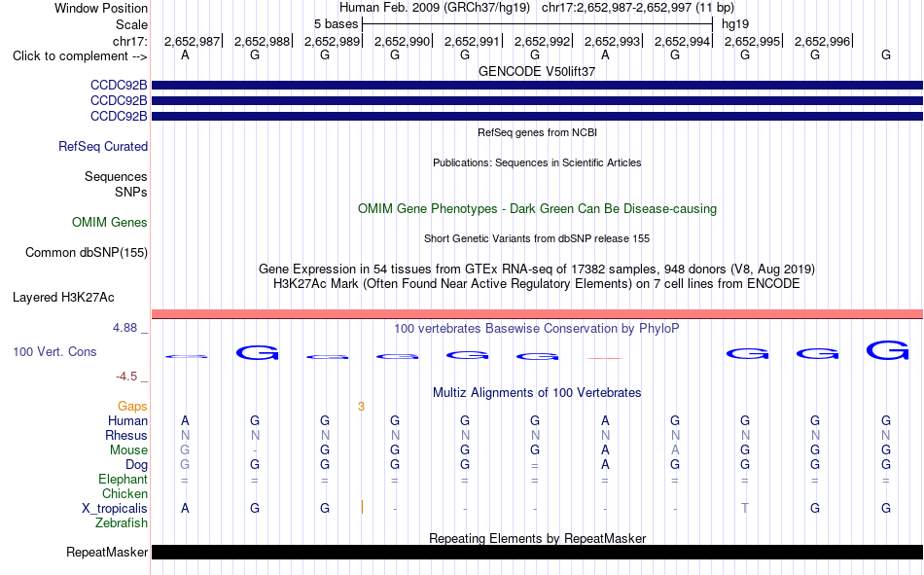The image size is (924, 575).
Task: Click 'Human Feb. 2009 (GRCh37/hg19)' header text
Action: click(x=435, y=8)
